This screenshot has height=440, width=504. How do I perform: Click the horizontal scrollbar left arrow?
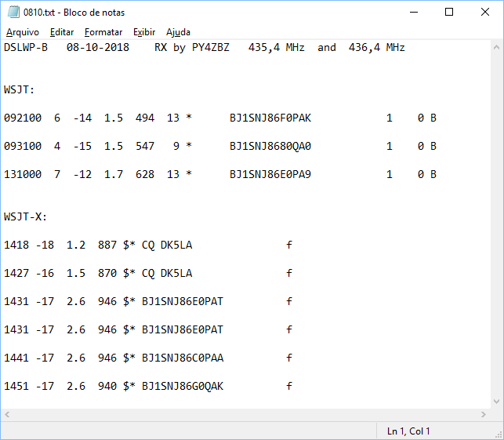[7, 415]
